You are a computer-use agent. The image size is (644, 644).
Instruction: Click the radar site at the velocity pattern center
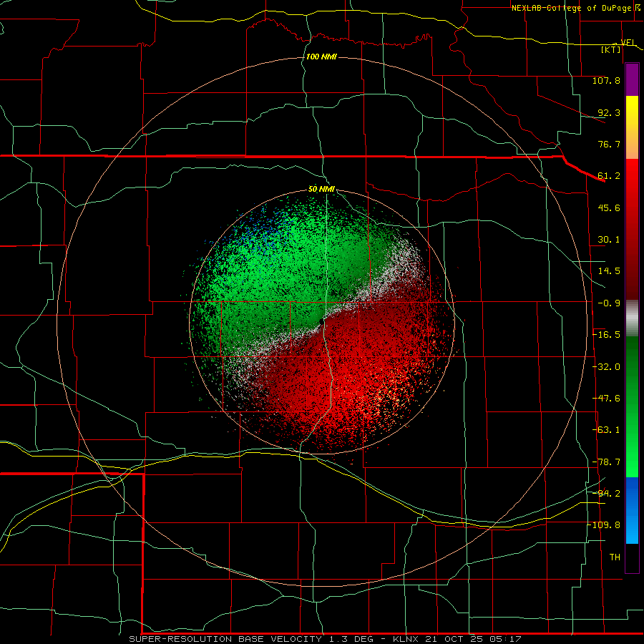click(321, 321)
